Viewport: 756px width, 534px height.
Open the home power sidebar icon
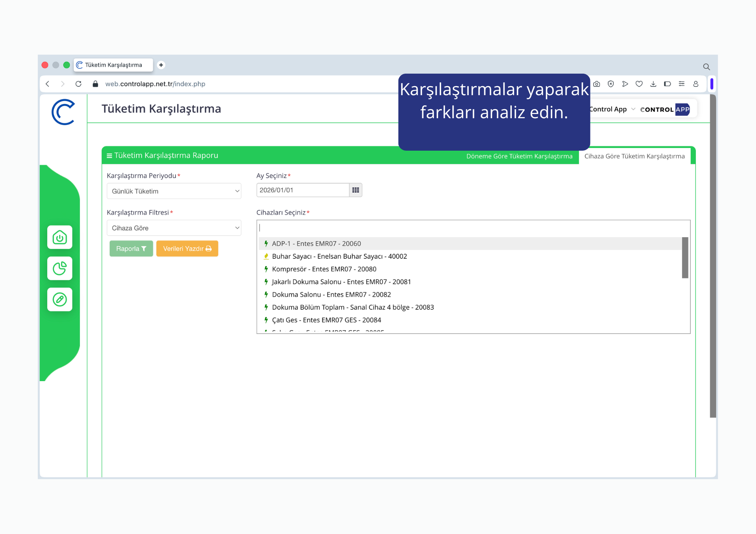click(60, 237)
